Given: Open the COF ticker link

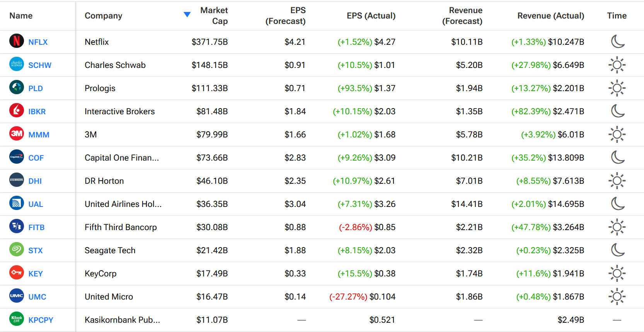Looking at the screenshot, I should [x=36, y=158].
